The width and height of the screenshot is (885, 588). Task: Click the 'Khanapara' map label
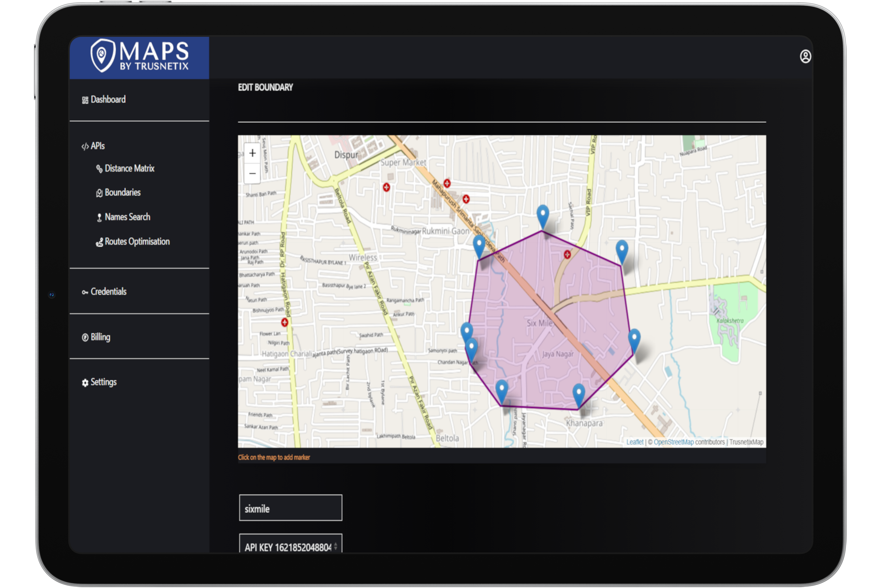(584, 423)
